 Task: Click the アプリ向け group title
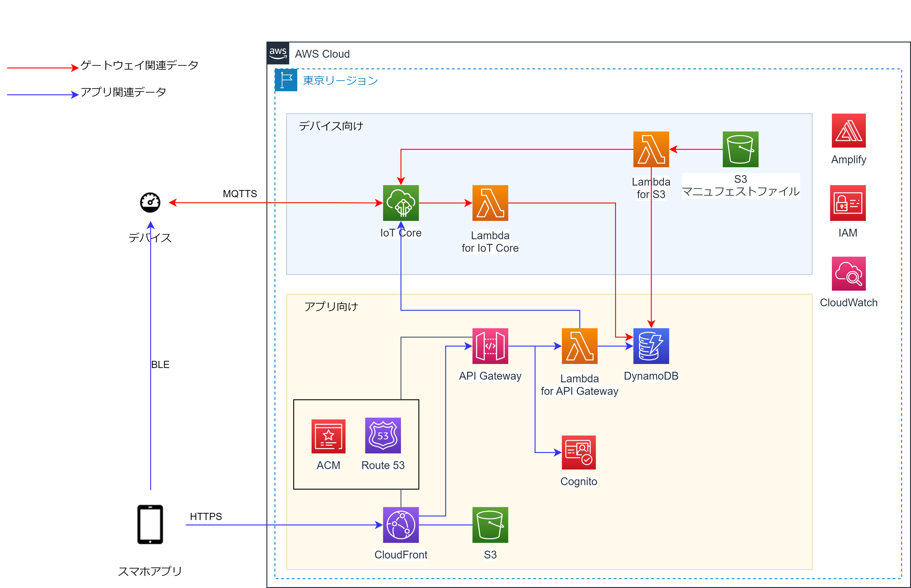(331, 307)
